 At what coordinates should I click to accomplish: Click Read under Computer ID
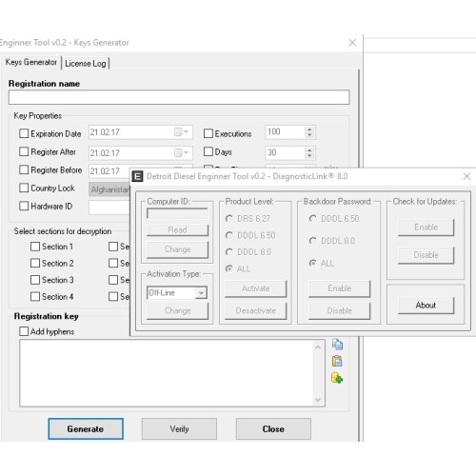pos(177,229)
